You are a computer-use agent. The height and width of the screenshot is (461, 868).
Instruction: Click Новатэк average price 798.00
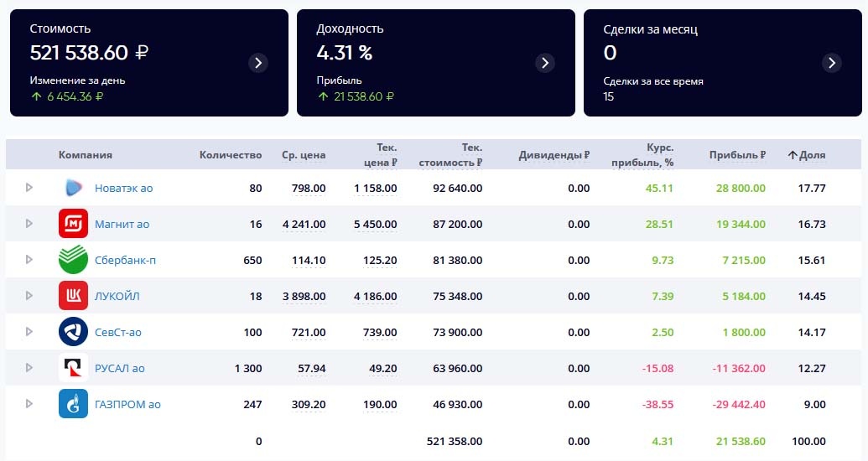tap(309, 188)
